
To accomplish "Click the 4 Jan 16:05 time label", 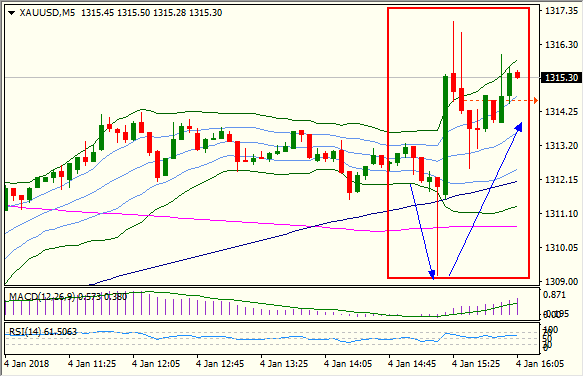I will click(540, 364).
